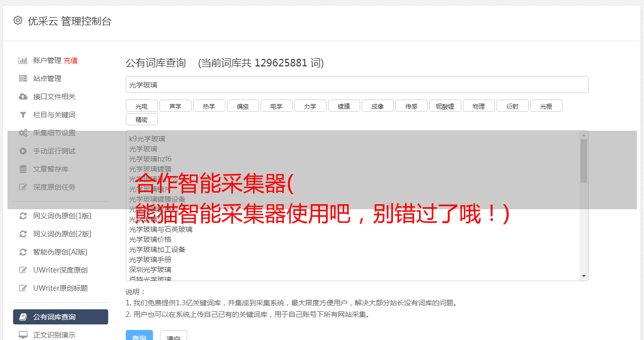The image size is (644, 340).
Task: Select the 声学 tag button
Action: pyautogui.click(x=175, y=106)
